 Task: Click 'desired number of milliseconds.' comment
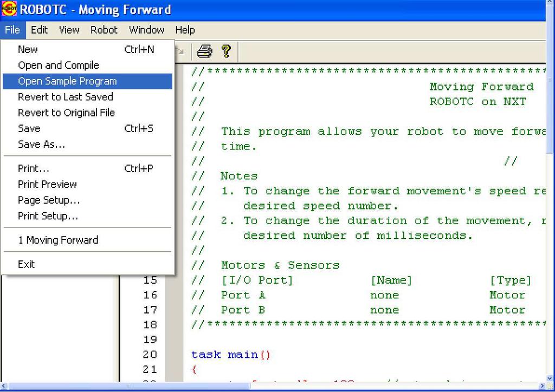(x=358, y=236)
